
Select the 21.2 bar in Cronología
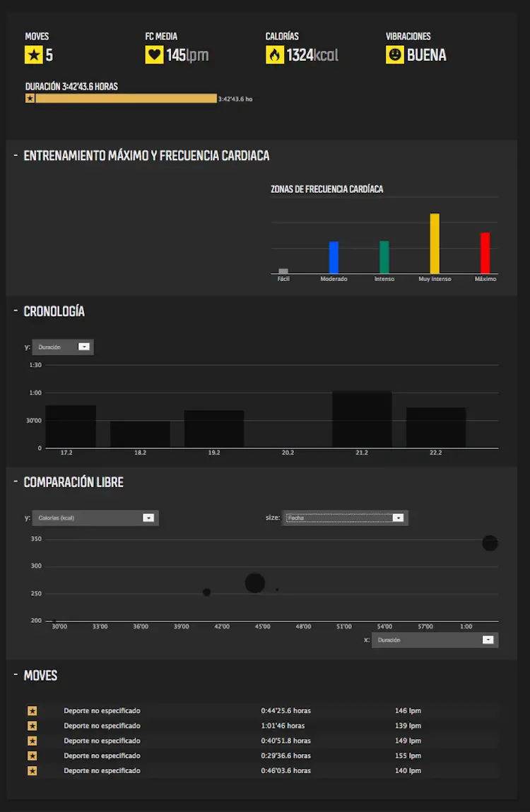(362, 419)
